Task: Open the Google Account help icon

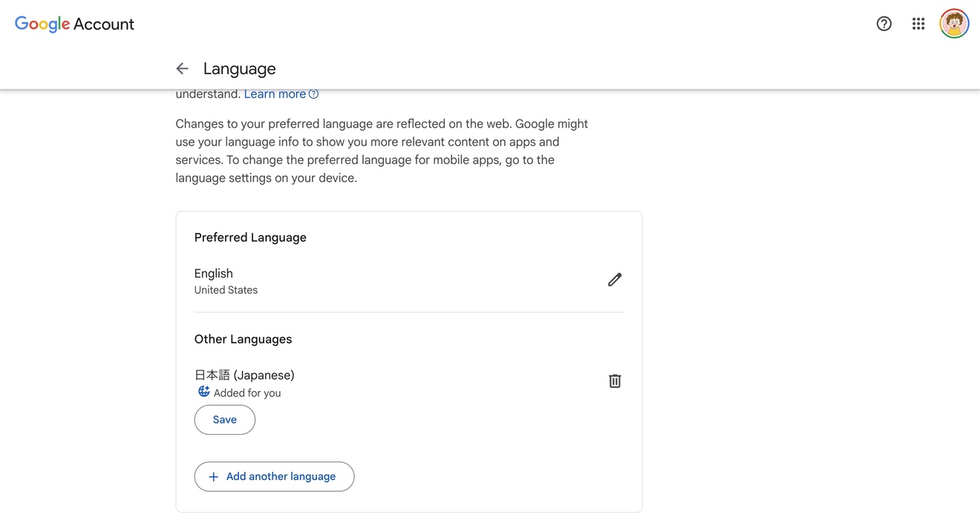Action: pyautogui.click(x=883, y=24)
